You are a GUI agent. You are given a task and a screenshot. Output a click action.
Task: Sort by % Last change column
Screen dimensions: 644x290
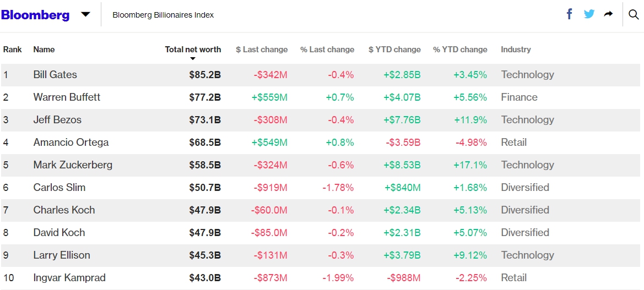tap(327, 49)
